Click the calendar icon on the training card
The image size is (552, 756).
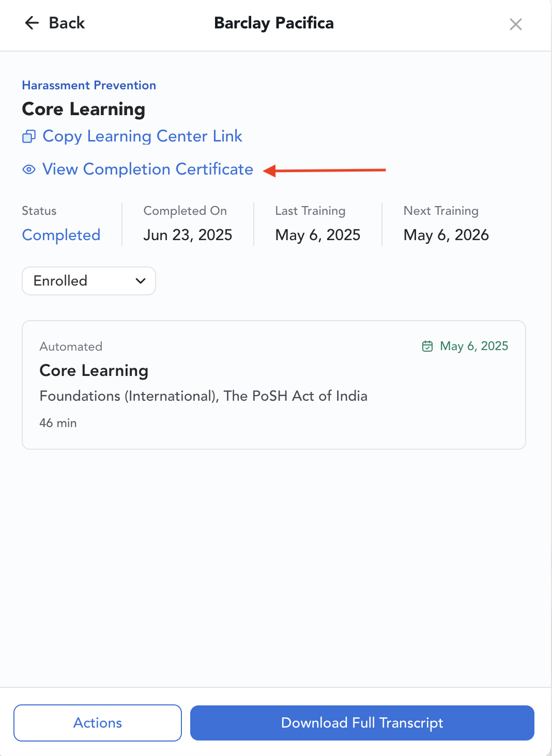pos(427,346)
